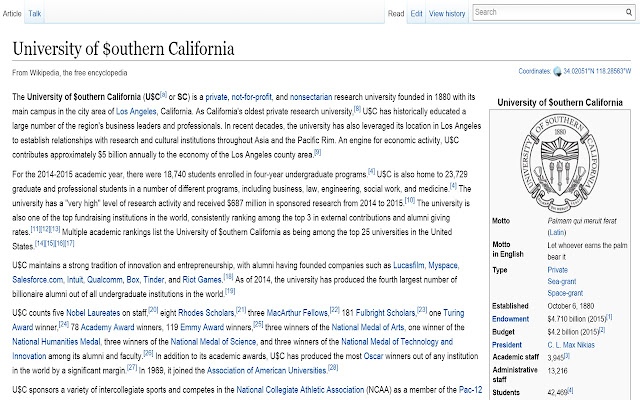The height and width of the screenshot is (400, 640).
Task: Follow the Coordinates label link
Action: (x=534, y=71)
